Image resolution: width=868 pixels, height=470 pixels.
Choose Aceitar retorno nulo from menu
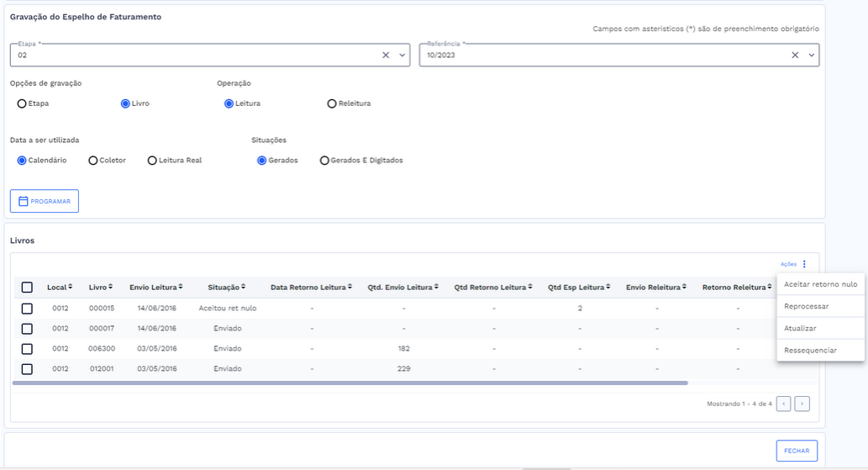tap(820, 284)
